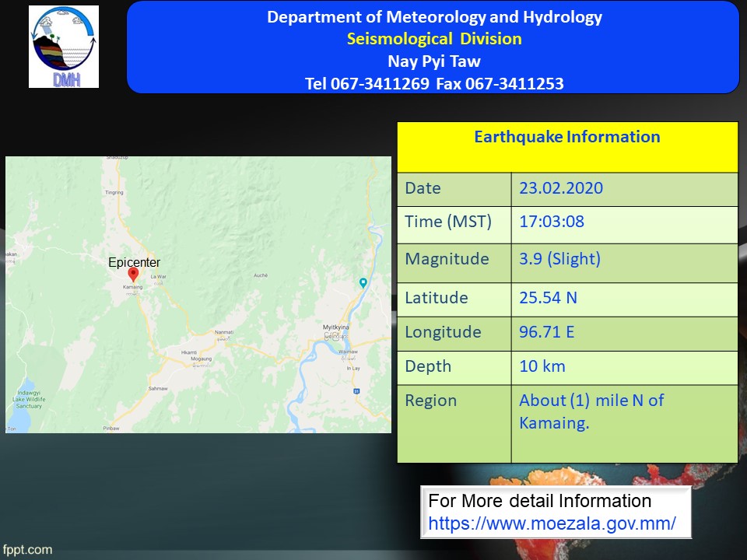Click the Mogaung town label on map
747x560 pixels.
tap(201, 359)
